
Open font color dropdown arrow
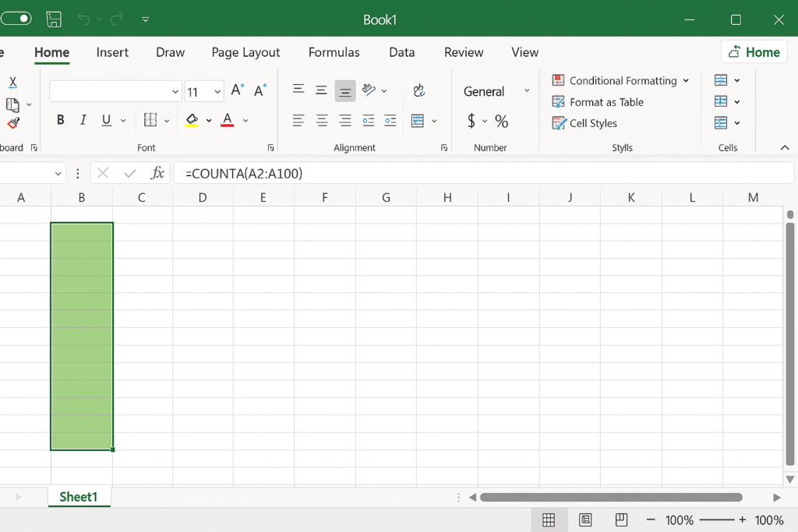[245, 121]
